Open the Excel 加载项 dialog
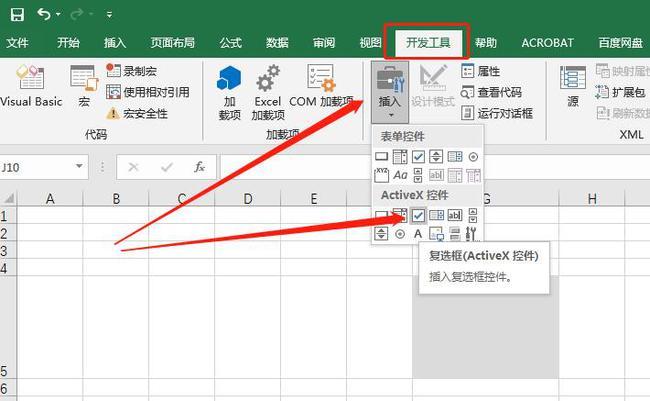 pos(268,92)
